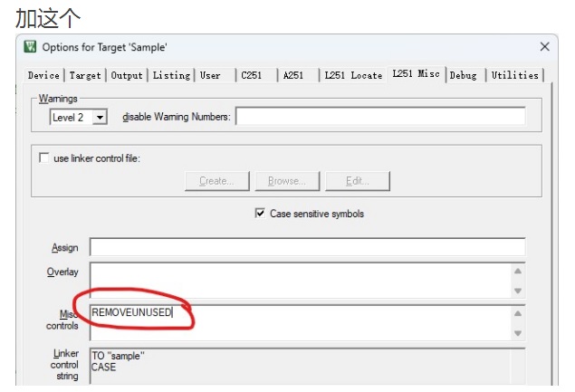Screen dimensions: 575x392
Task: Click the Keil uVision icon in title bar
Action: (30, 46)
